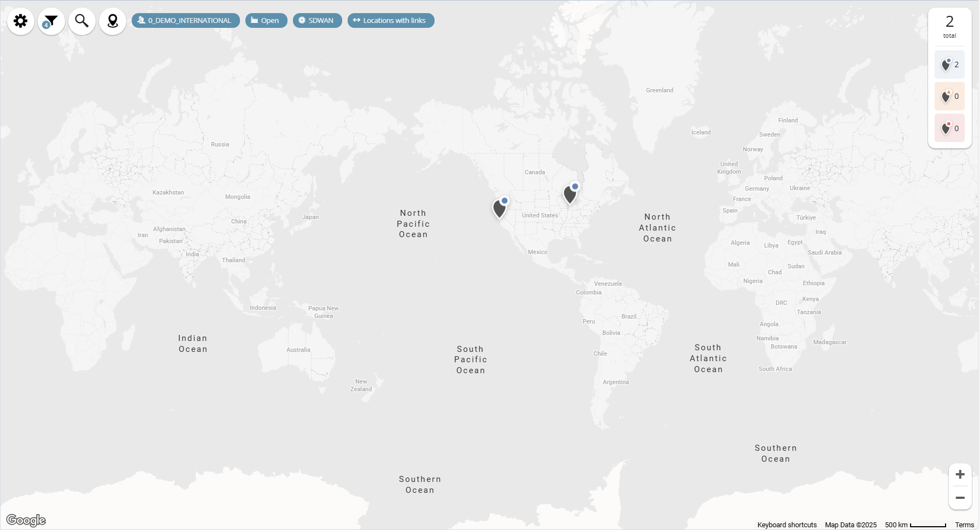
Task: Click the Locations with links chip
Action: click(x=390, y=21)
